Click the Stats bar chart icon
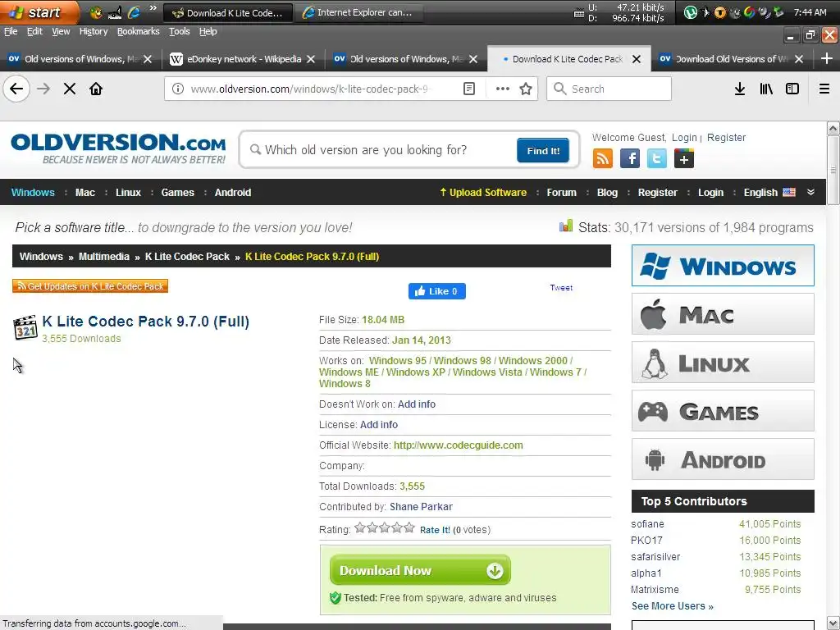The width and height of the screenshot is (840, 630). click(566, 226)
